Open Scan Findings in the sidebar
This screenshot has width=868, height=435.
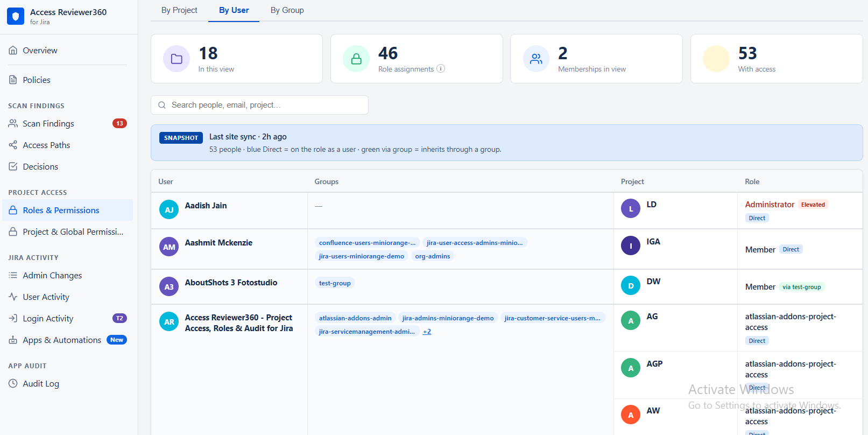coord(67,123)
